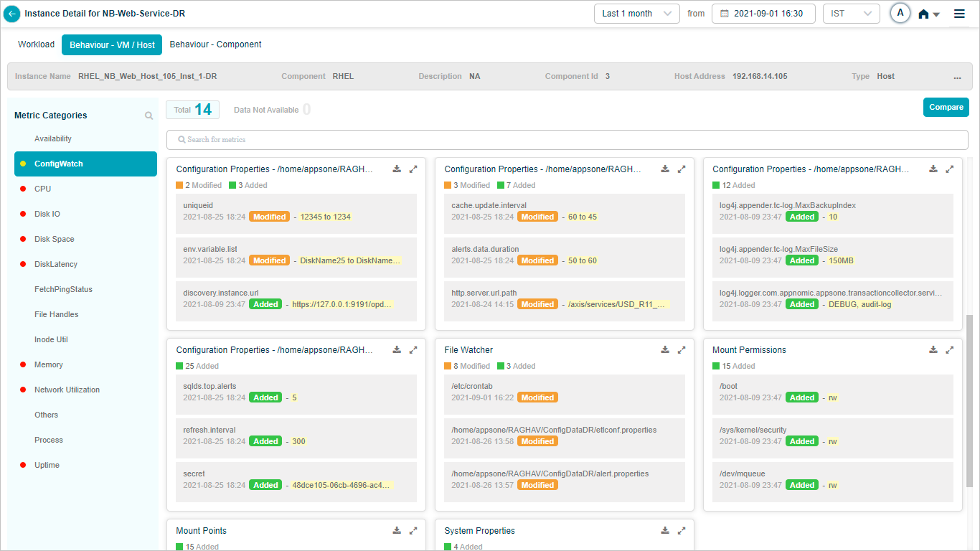Switch to the Behaviour - Component tab
Image resolution: width=980 pixels, height=551 pixels.
[215, 44]
